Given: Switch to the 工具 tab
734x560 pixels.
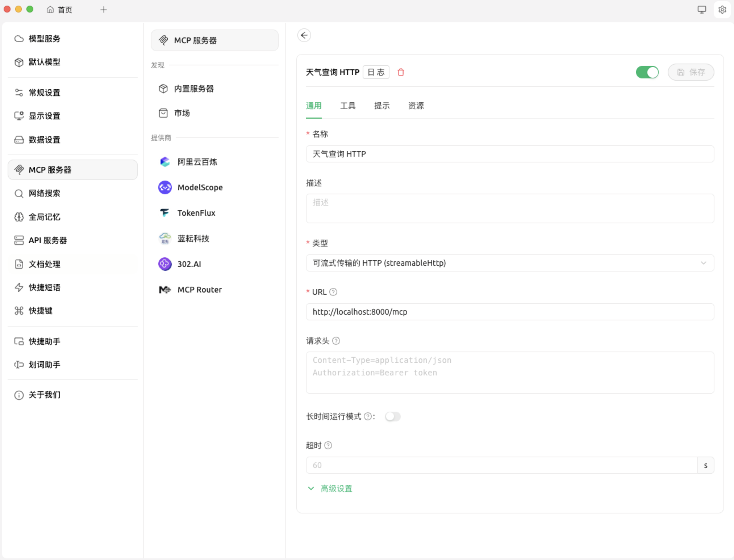Looking at the screenshot, I should point(348,106).
